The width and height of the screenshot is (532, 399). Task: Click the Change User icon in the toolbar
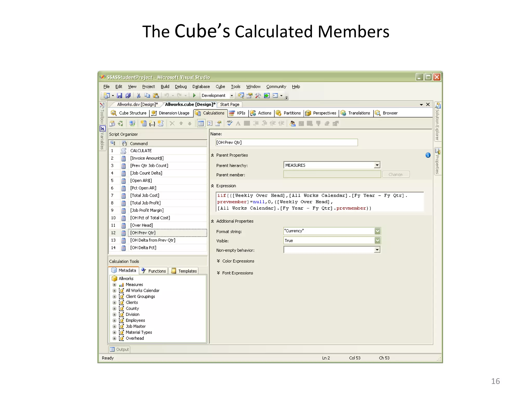(293, 124)
